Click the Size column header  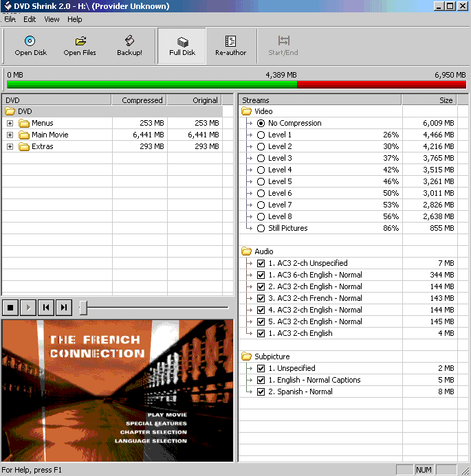click(429, 100)
